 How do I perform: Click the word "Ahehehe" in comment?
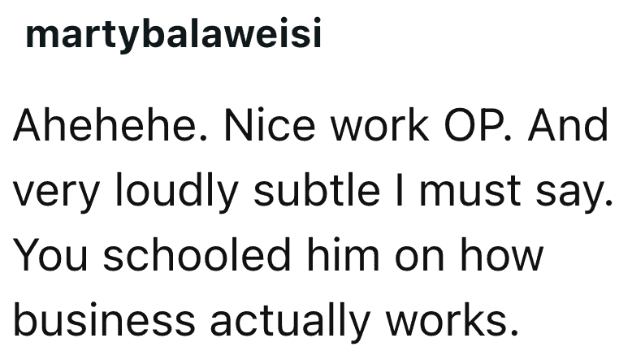tap(110, 125)
